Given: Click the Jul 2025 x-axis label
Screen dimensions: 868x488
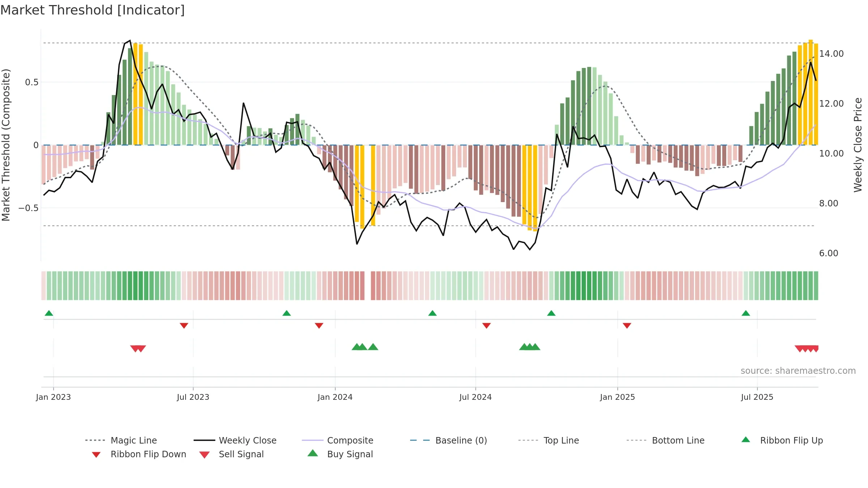Looking at the screenshot, I should tap(757, 397).
